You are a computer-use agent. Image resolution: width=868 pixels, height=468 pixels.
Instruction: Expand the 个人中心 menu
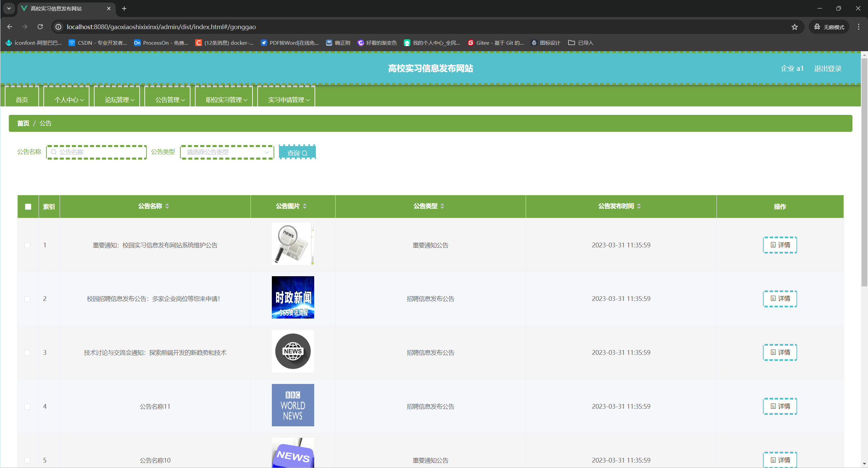pos(69,100)
